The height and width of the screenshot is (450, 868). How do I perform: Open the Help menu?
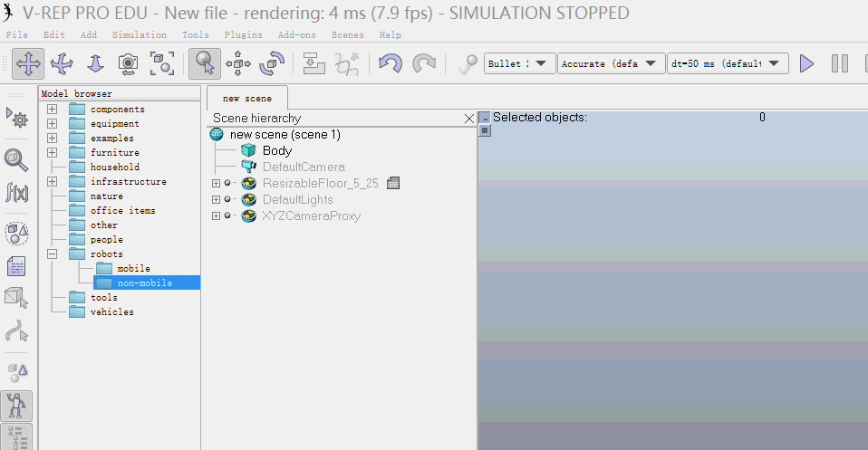(x=391, y=35)
